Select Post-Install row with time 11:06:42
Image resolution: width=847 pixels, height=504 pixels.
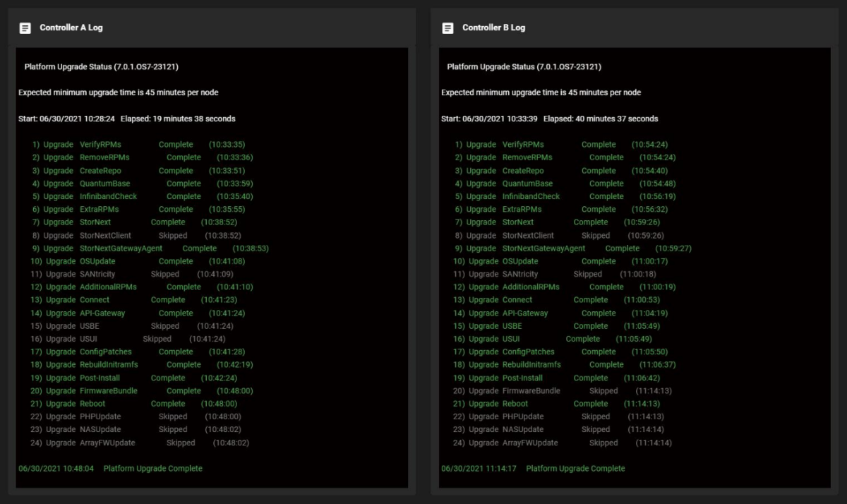tap(556, 378)
